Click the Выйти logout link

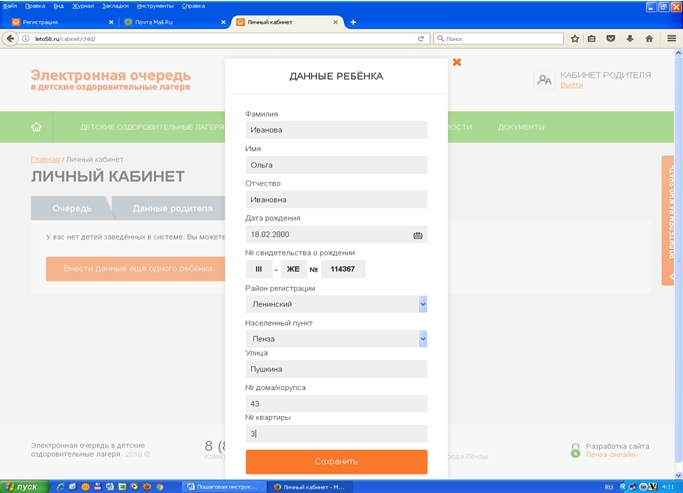point(571,85)
